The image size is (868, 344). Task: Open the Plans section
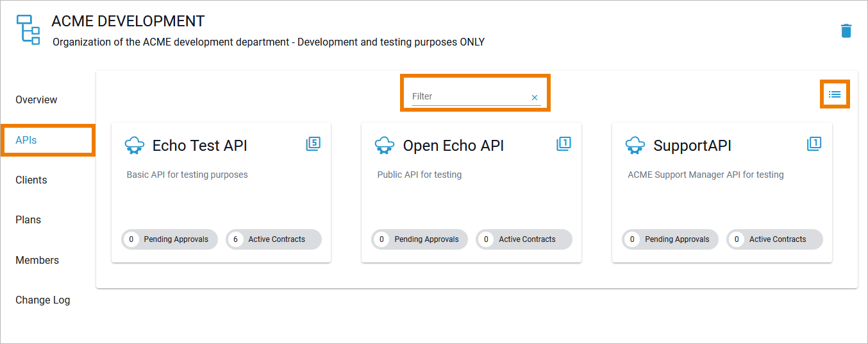pos(28,219)
